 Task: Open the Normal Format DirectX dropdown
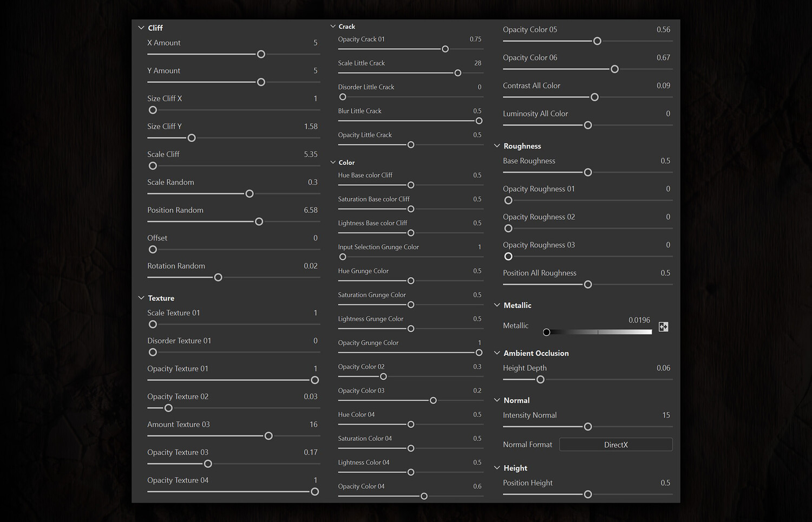(x=615, y=445)
